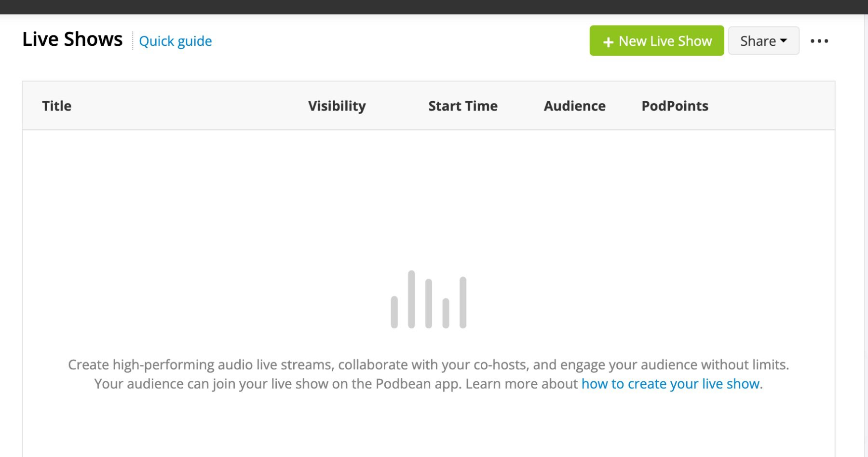
Task: Click the Start Time column header
Action: pyautogui.click(x=463, y=106)
